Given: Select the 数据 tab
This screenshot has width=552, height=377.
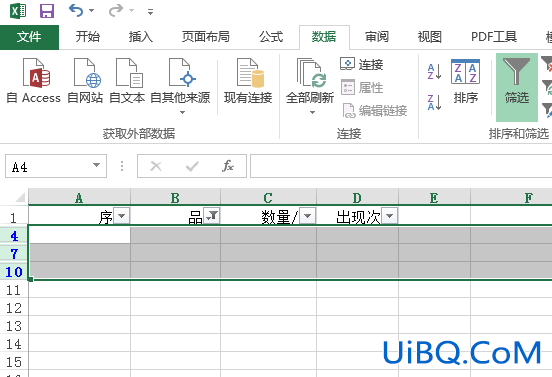Looking at the screenshot, I should pyautogui.click(x=324, y=37).
